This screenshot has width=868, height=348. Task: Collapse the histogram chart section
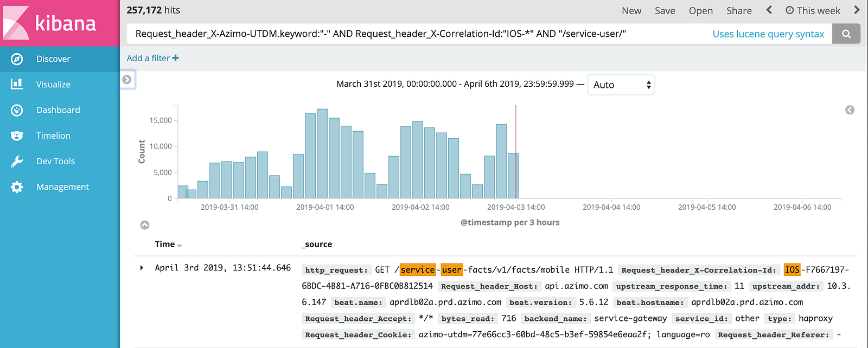(145, 225)
